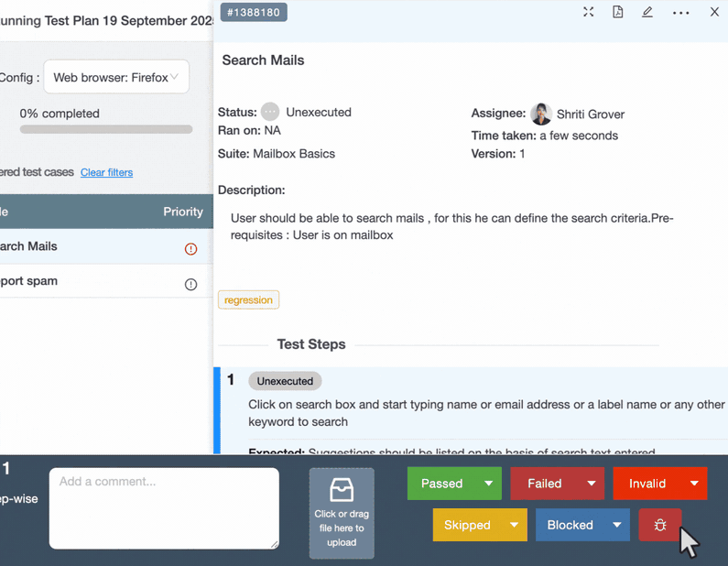The image size is (728, 566).
Task: Click the Suite: Mailbox Basics text
Action: (277, 154)
